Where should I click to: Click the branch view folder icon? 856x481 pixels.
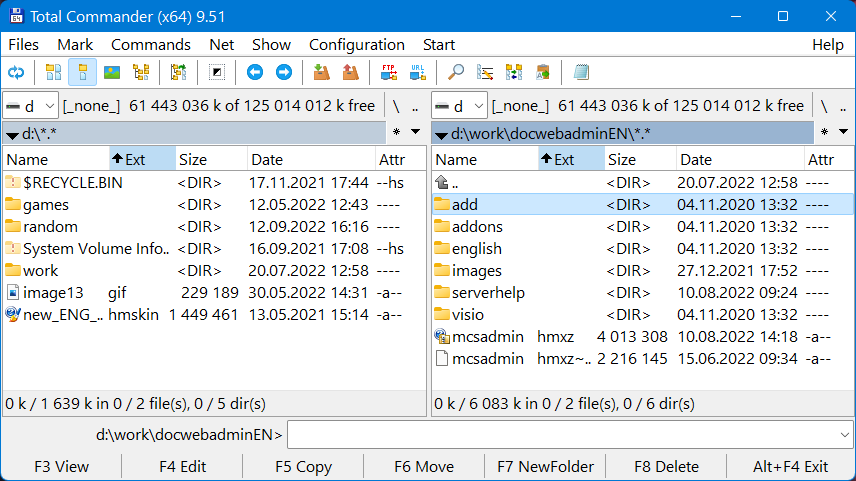click(179, 72)
